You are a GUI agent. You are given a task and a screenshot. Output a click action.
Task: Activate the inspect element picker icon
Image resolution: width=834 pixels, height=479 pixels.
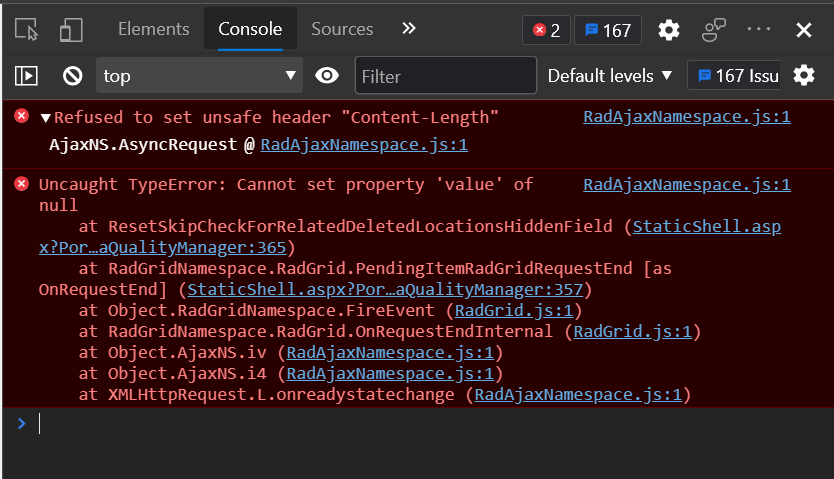[x=27, y=30]
